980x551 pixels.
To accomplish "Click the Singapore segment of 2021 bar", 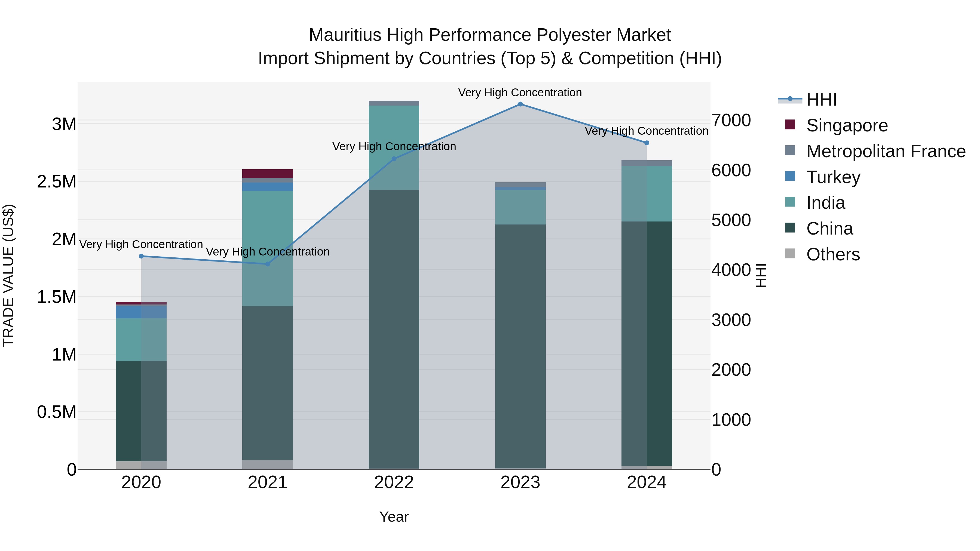I will click(x=267, y=174).
